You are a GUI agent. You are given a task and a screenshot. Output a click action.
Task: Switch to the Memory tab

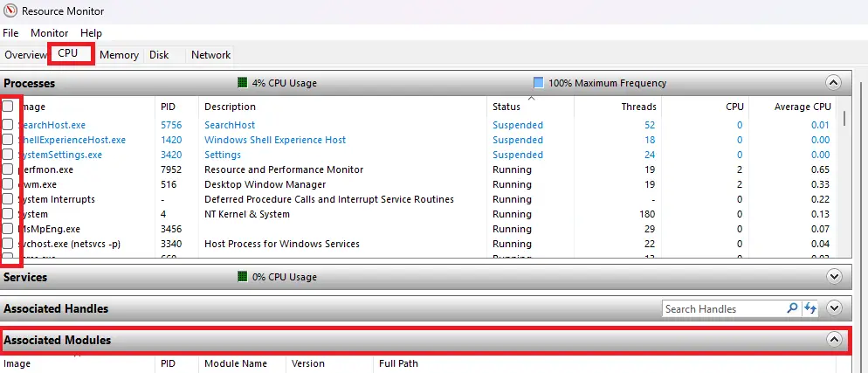119,55
